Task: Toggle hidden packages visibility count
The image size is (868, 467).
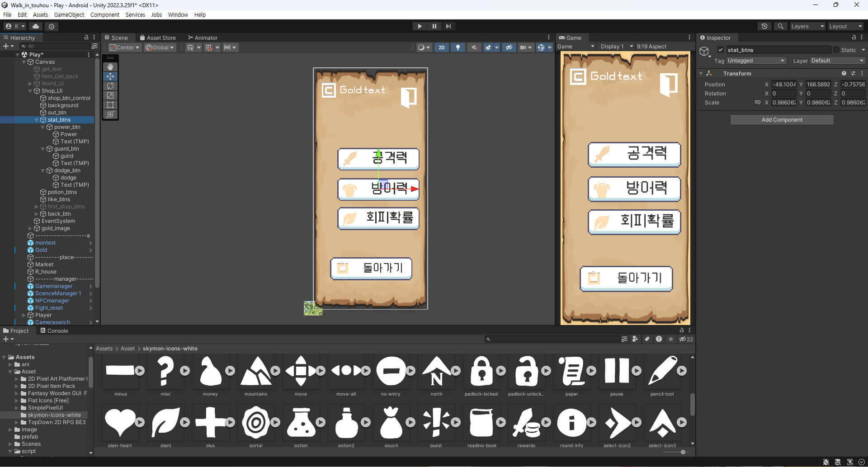Action: 686,339
